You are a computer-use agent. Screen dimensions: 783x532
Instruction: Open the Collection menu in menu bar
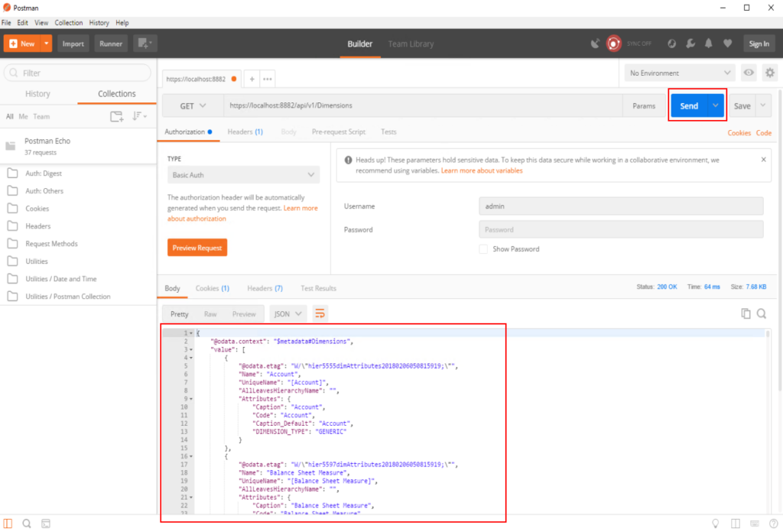(69, 23)
